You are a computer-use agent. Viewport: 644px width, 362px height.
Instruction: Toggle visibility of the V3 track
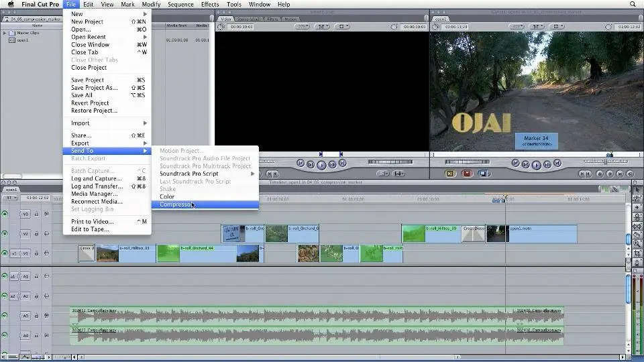point(5,214)
